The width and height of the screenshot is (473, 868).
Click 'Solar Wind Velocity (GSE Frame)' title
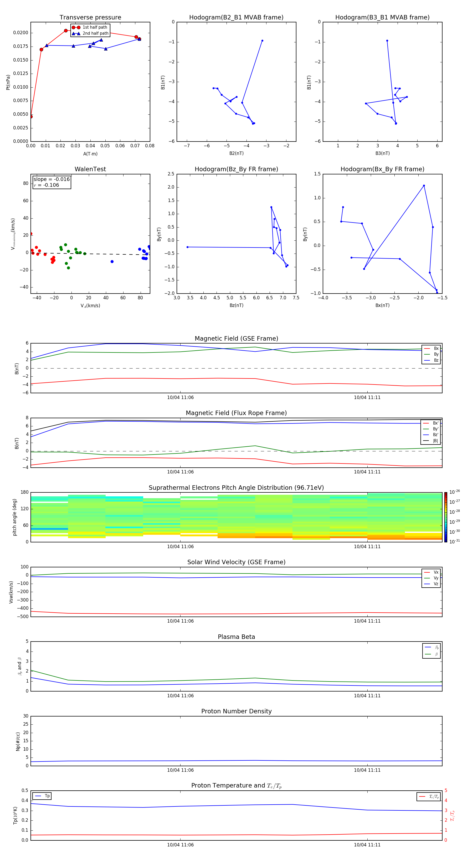point(236,562)
